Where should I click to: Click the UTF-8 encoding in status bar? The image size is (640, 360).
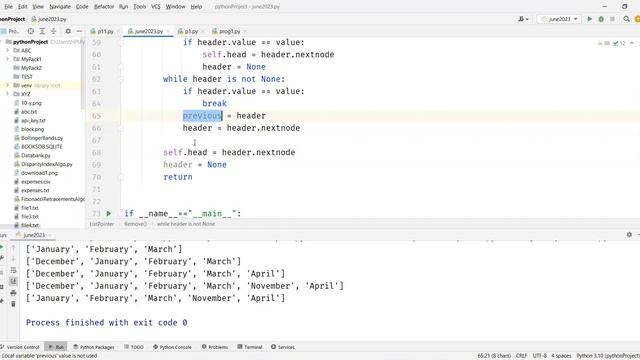pos(540,356)
